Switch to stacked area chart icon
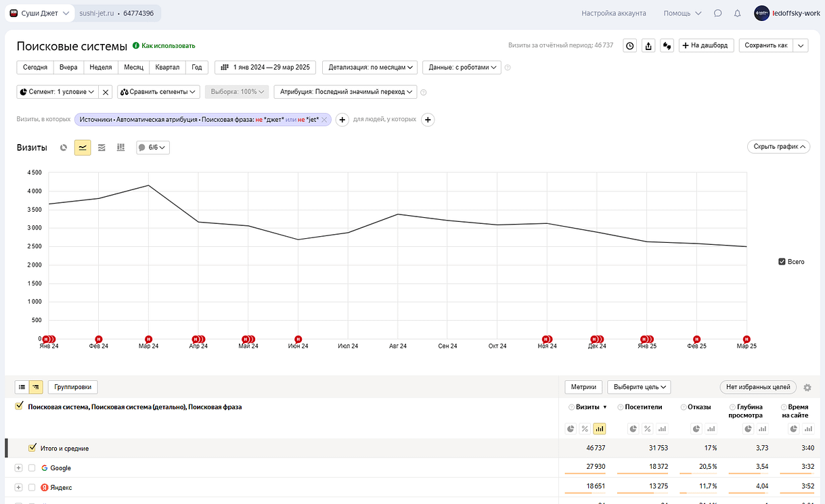Viewport: 825px width, 504px height. [x=102, y=147]
